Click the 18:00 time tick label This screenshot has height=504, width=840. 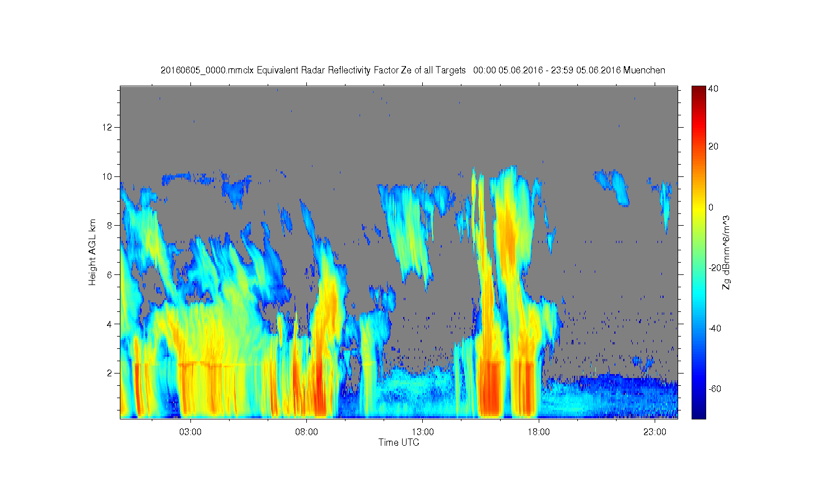[539, 432]
